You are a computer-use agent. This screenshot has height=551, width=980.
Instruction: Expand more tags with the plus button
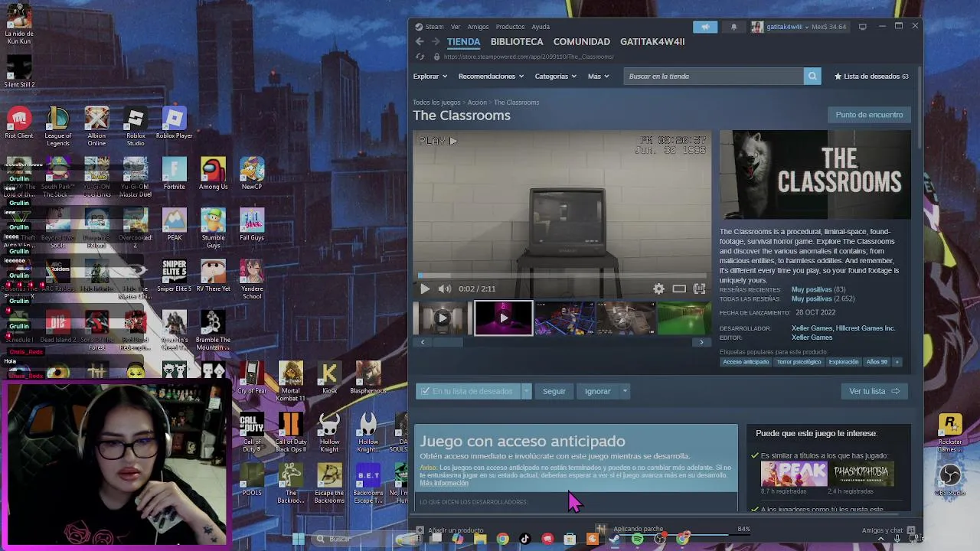pos(897,362)
